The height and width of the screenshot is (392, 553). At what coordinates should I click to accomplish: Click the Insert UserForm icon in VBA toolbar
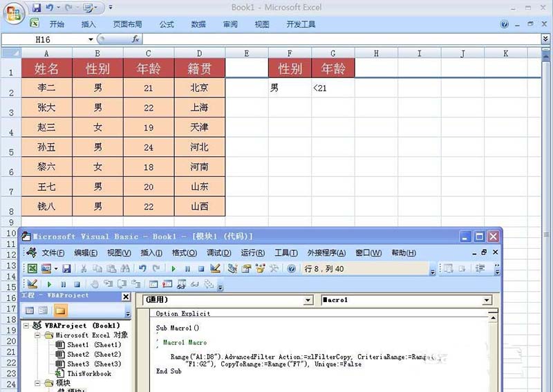point(46,269)
